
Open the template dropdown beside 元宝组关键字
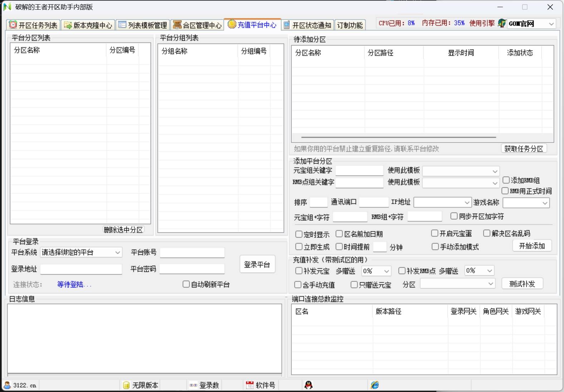(x=461, y=171)
